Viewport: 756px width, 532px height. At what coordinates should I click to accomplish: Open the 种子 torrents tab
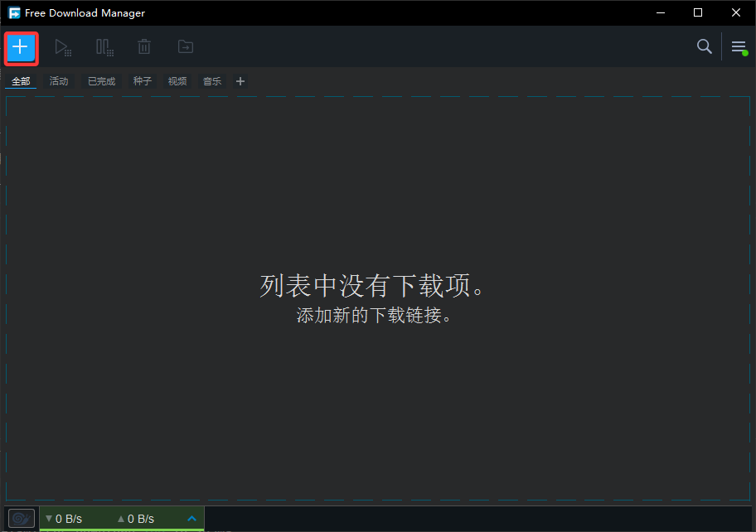[143, 81]
